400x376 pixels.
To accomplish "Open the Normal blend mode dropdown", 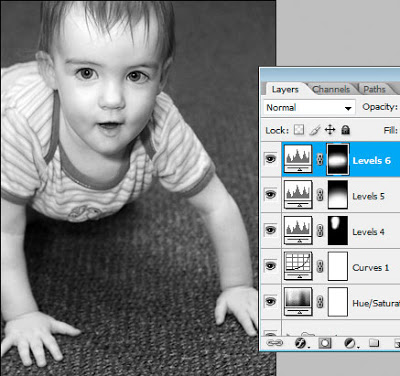I will [x=309, y=108].
